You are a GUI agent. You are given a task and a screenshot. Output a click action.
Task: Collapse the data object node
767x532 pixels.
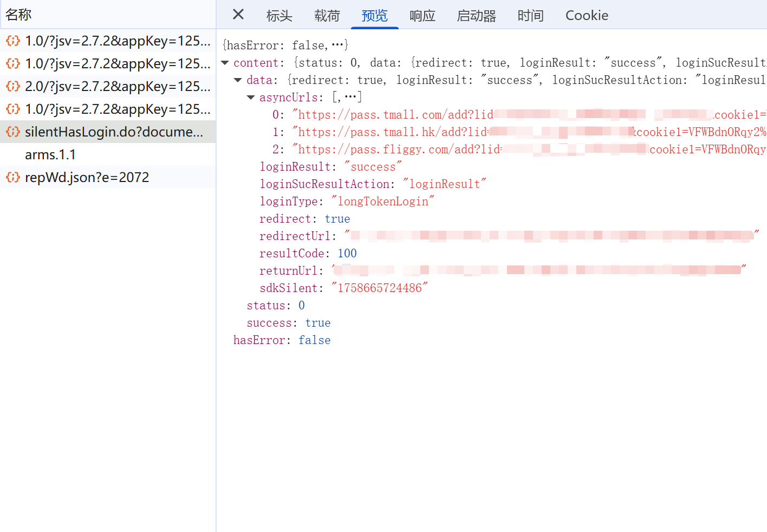pos(238,80)
